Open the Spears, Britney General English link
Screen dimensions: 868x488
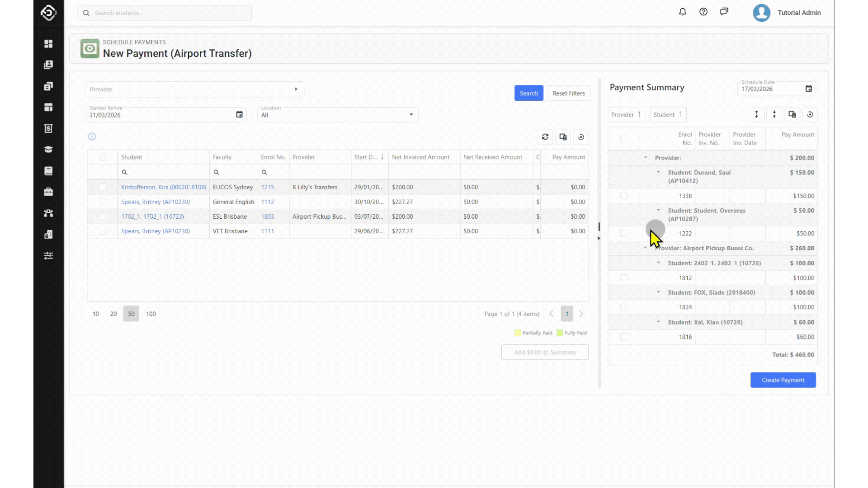pyautogui.click(x=155, y=202)
